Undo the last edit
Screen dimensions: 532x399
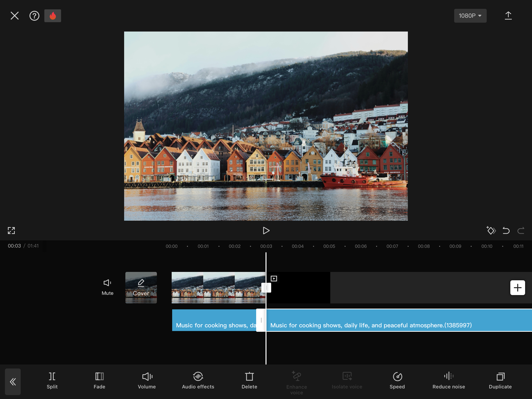[x=506, y=231]
